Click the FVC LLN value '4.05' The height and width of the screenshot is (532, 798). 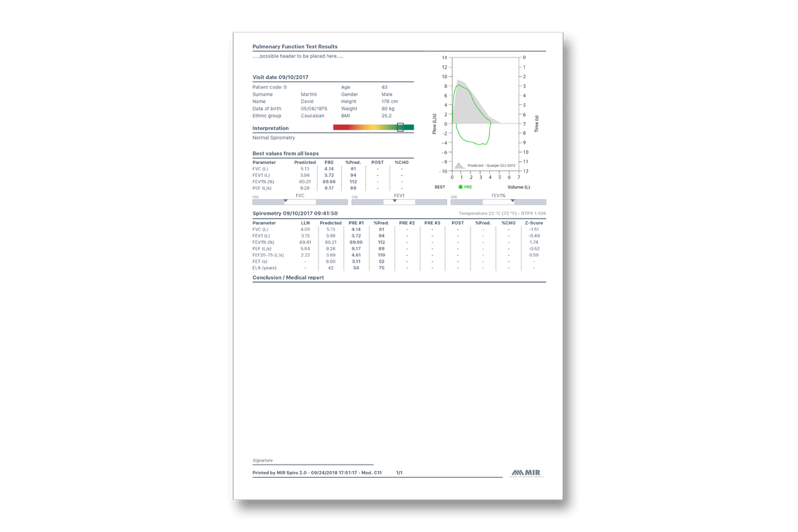[305, 229]
